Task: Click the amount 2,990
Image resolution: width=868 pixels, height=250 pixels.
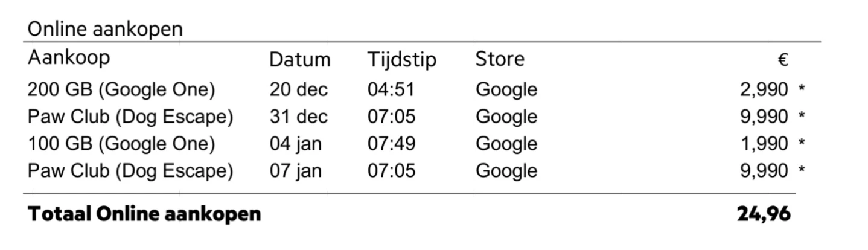Action: pos(764,90)
